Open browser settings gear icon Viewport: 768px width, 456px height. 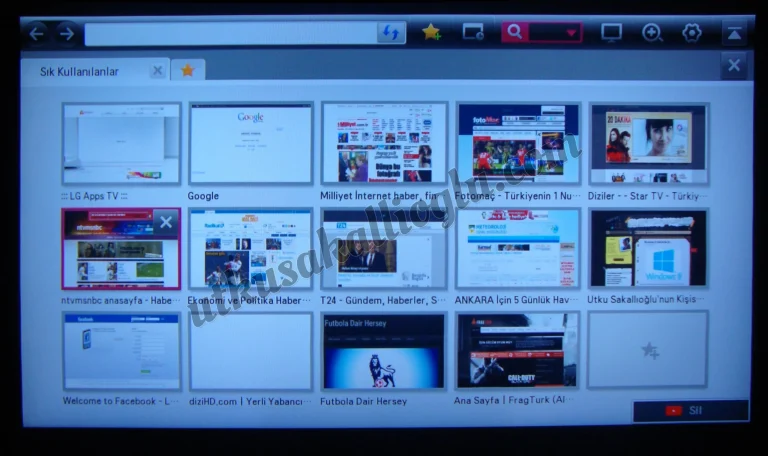(x=692, y=33)
